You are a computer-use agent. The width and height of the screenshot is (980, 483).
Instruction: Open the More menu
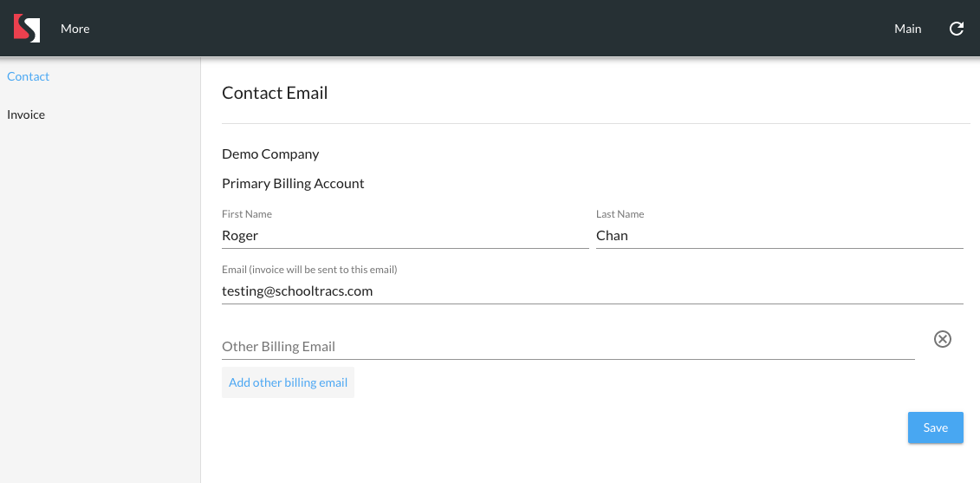click(75, 29)
